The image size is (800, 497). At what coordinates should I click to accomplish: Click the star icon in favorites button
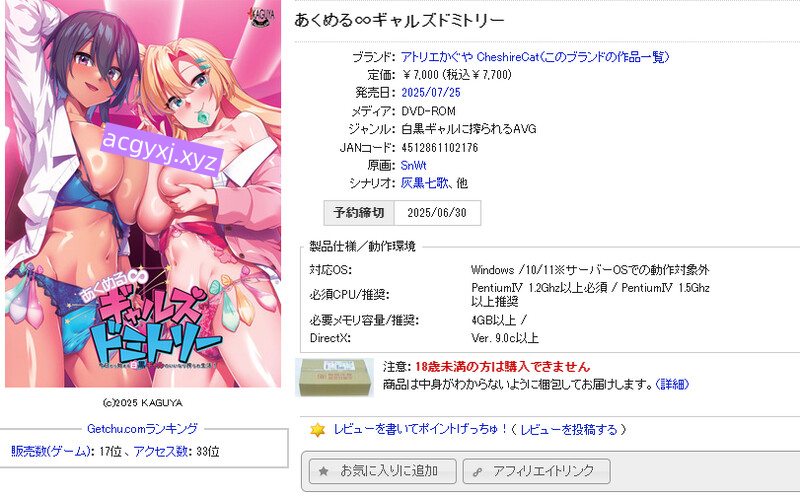click(323, 471)
